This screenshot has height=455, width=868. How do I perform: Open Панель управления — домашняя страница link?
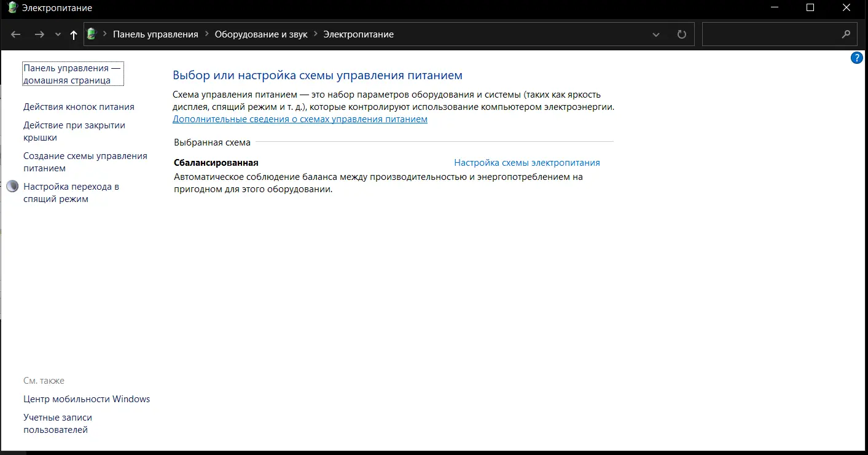[x=72, y=74]
